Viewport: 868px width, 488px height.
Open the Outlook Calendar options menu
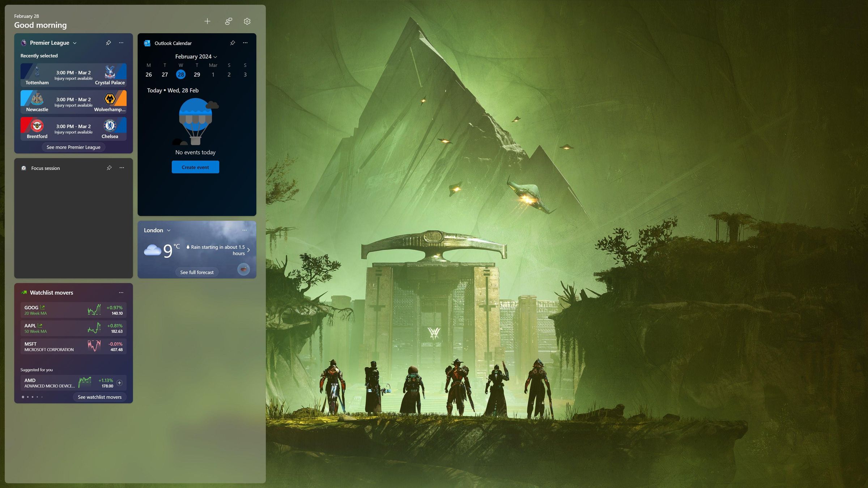pos(246,43)
